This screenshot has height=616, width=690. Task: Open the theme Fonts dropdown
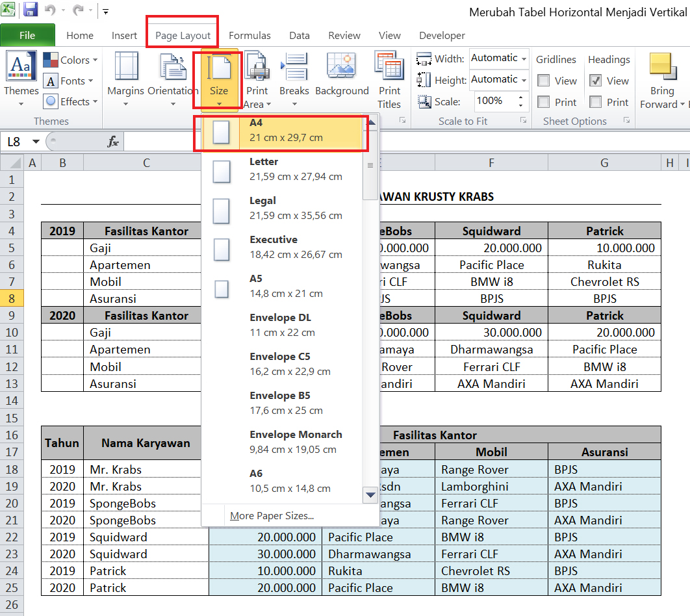tap(69, 81)
